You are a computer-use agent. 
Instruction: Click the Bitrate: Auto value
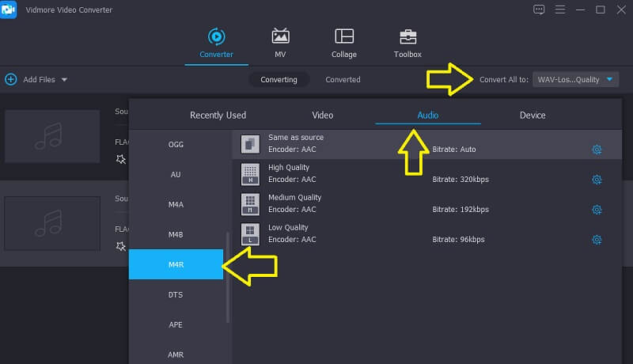click(454, 150)
